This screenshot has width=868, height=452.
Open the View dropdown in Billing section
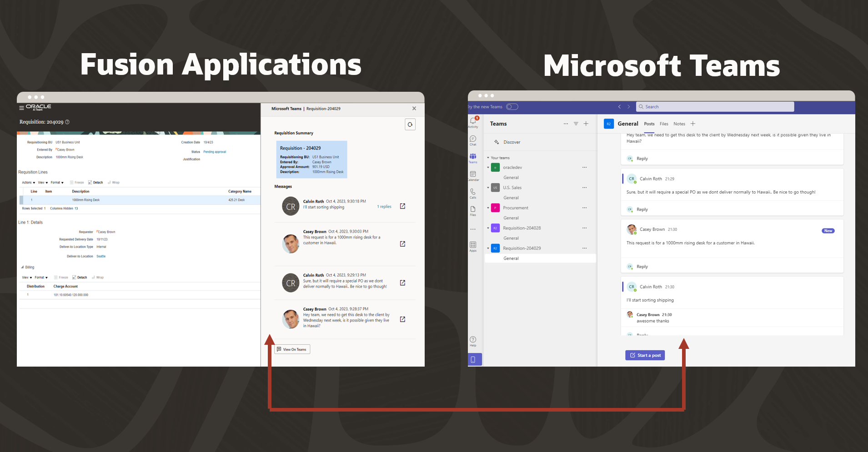[27, 278]
